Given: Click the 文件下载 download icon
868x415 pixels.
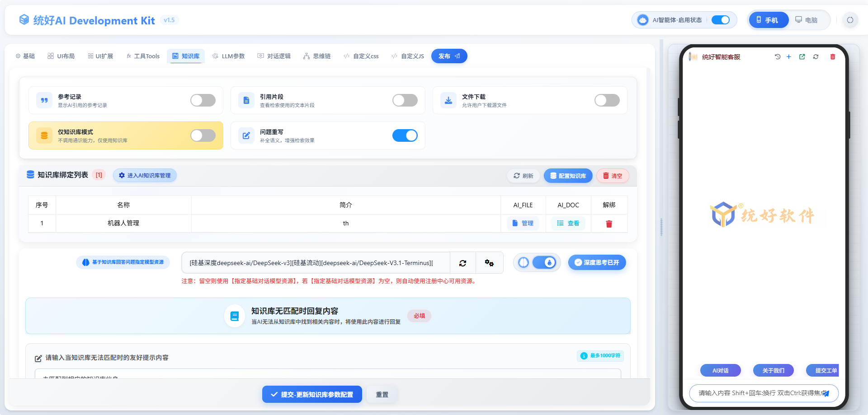Looking at the screenshot, I should 448,100.
